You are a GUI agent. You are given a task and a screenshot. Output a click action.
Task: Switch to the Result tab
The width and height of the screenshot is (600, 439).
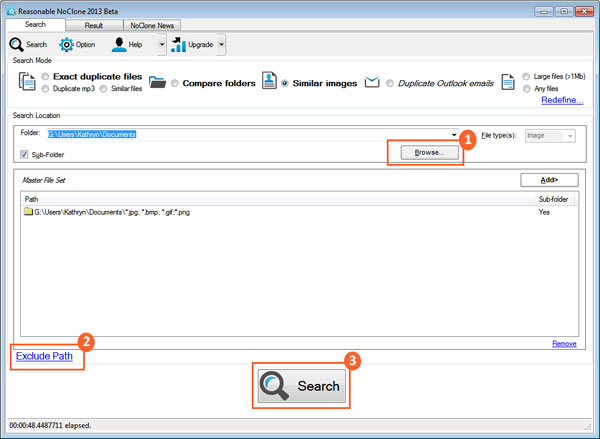(x=94, y=26)
